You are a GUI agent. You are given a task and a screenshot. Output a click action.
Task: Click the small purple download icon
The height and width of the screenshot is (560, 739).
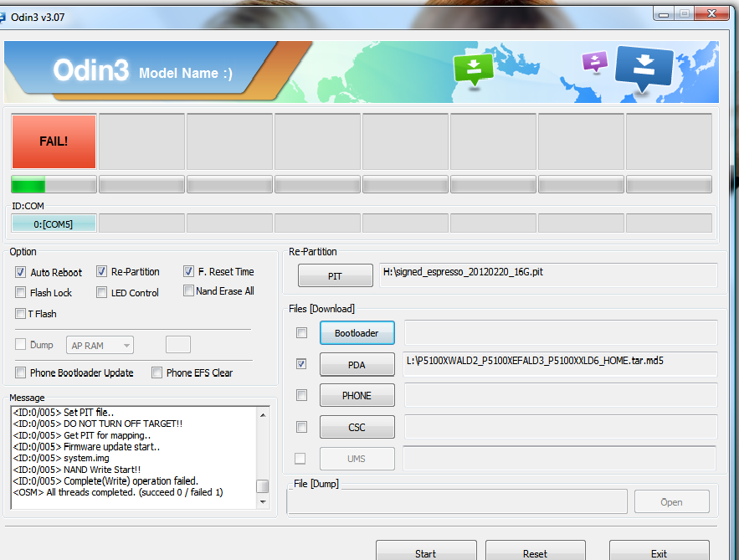pos(594,61)
